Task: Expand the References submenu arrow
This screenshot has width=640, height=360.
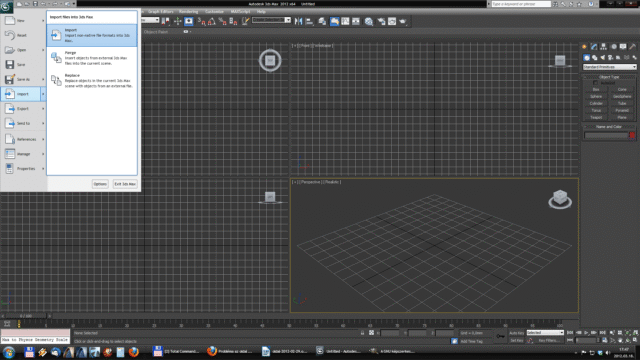Action: [x=43, y=139]
